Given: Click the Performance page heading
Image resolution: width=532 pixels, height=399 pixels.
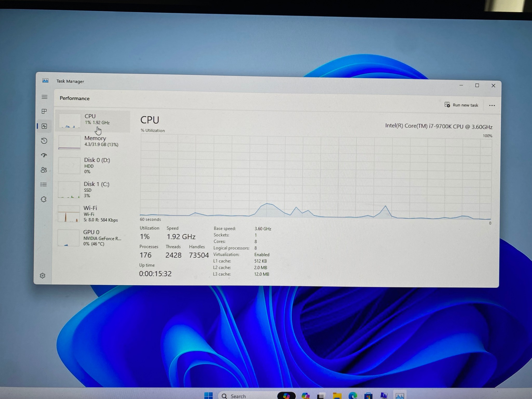Looking at the screenshot, I should pos(75,98).
